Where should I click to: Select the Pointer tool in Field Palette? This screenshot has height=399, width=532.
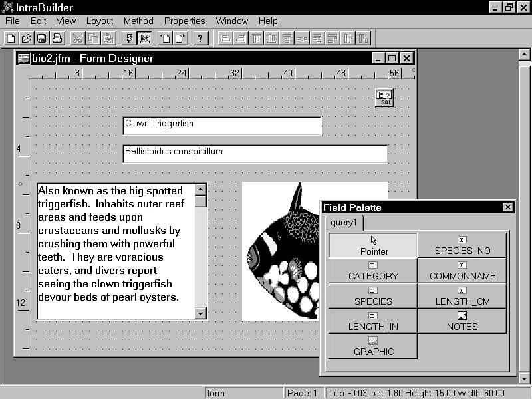coord(373,245)
